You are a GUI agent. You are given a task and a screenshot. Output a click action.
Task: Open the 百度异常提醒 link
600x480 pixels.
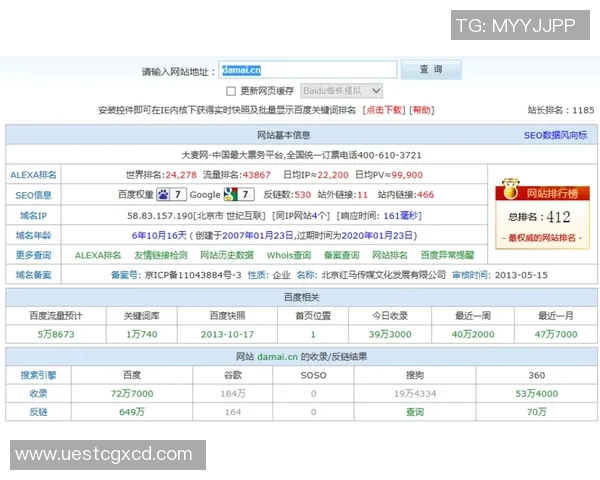(x=447, y=255)
